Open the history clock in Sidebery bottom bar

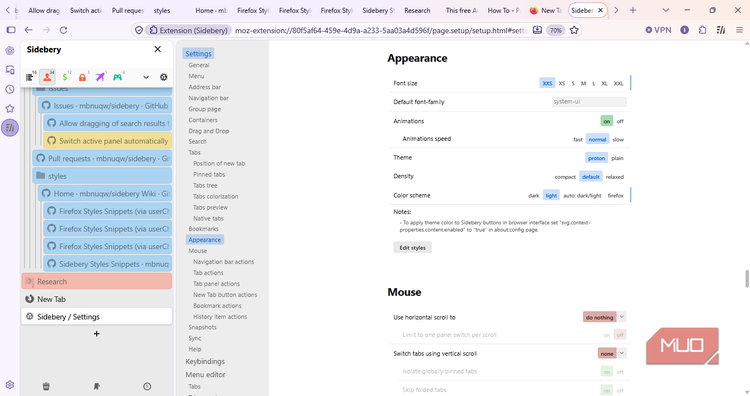click(x=147, y=386)
